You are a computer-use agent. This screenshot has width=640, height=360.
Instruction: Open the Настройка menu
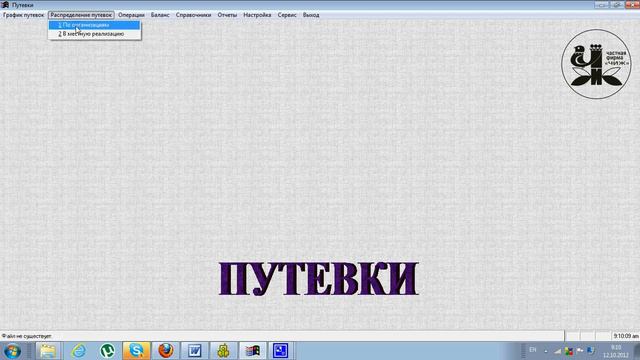257,15
